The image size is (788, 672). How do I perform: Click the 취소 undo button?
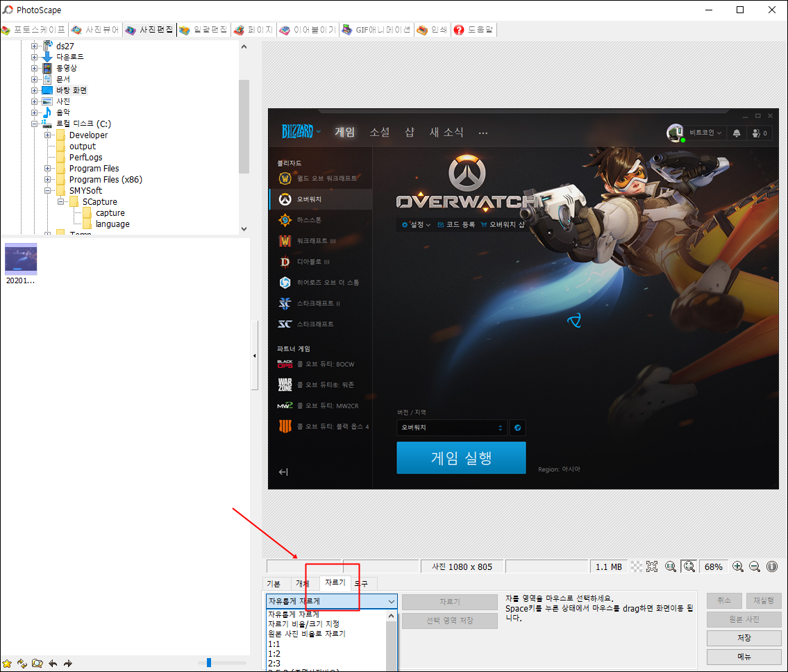[x=724, y=600]
